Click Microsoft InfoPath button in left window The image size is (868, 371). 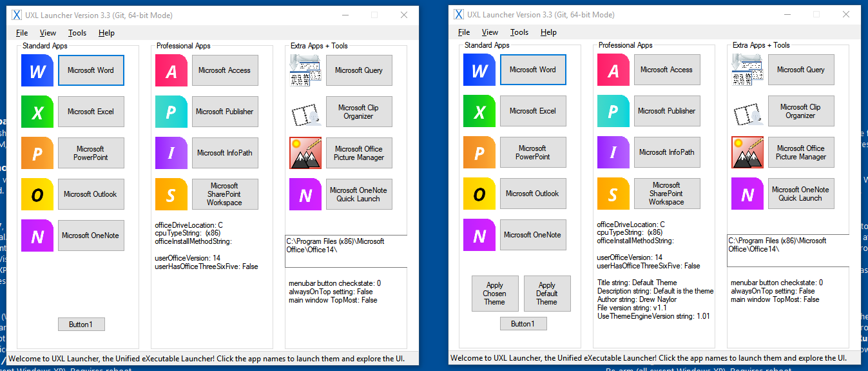coord(225,153)
